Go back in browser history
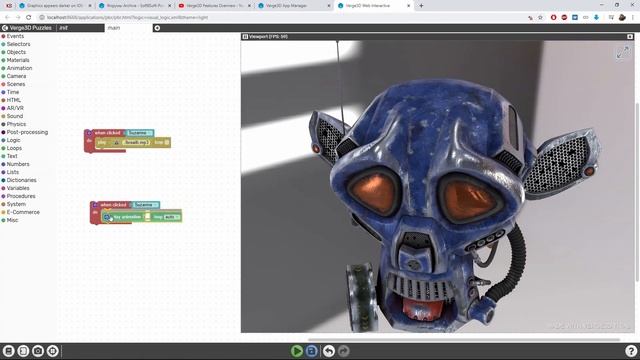 point(7,18)
